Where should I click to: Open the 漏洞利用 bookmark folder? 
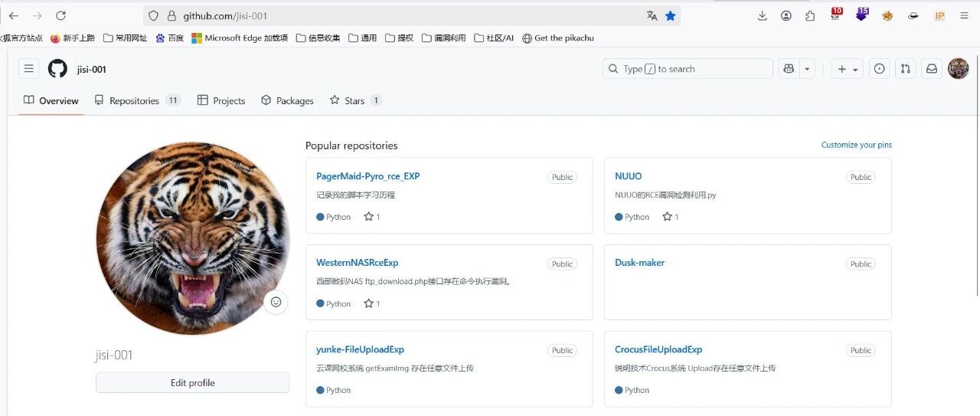pyautogui.click(x=443, y=38)
